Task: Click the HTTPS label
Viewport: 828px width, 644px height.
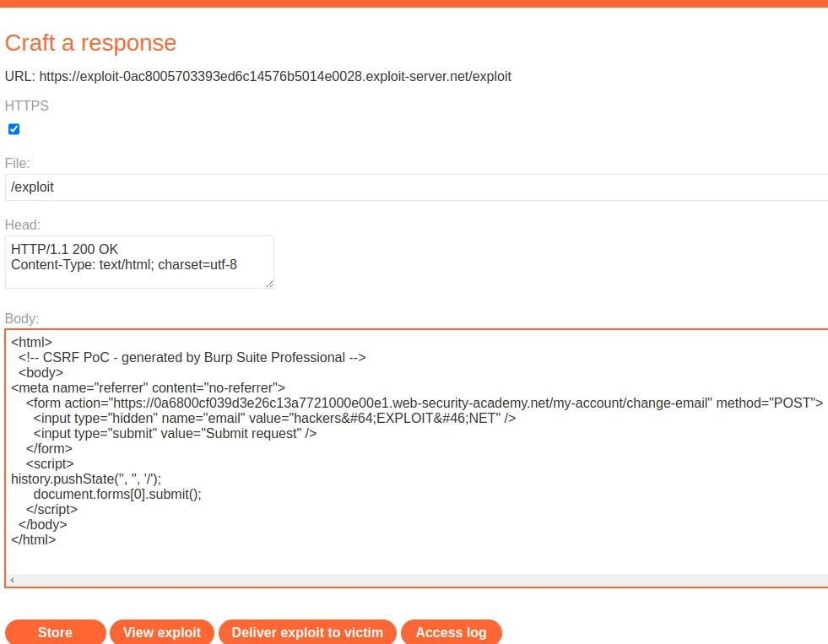Action: pos(27,106)
